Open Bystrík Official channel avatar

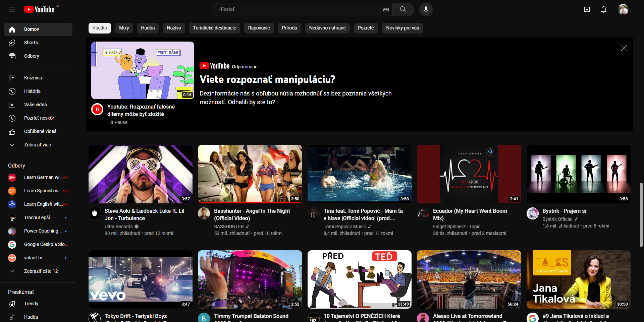click(x=533, y=213)
